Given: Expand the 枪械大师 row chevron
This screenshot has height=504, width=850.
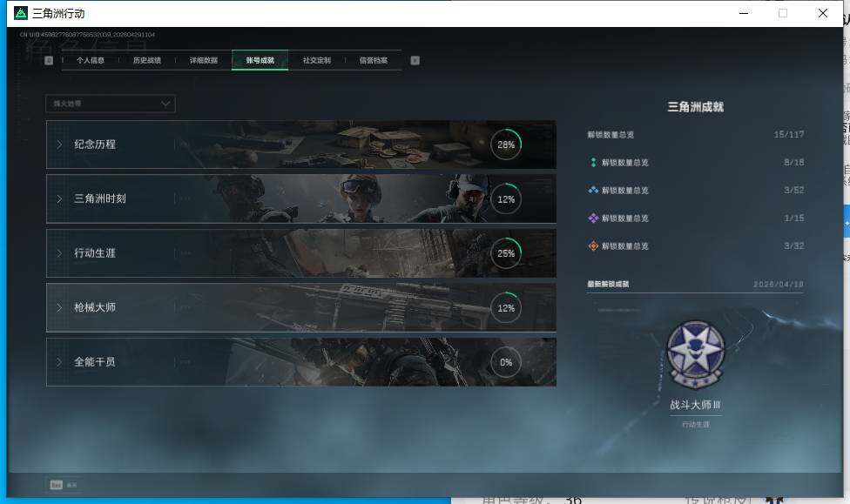Looking at the screenshot, I should 59,307.
